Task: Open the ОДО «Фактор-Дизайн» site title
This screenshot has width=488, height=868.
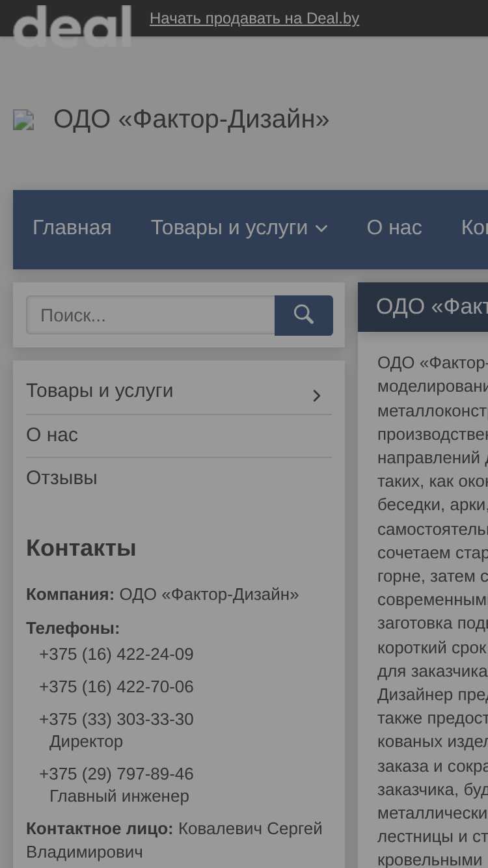Action: tap(191, 120)
